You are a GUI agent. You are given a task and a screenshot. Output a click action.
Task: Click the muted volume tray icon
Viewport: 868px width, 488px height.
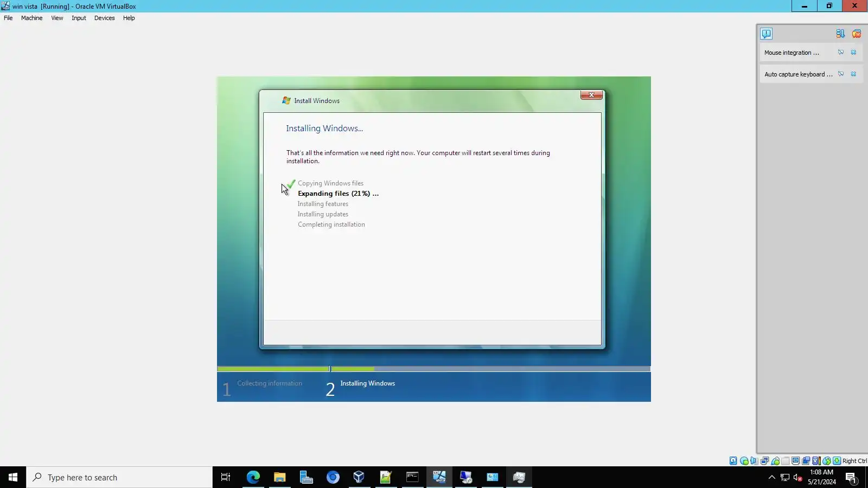click(x=798, y=477)
